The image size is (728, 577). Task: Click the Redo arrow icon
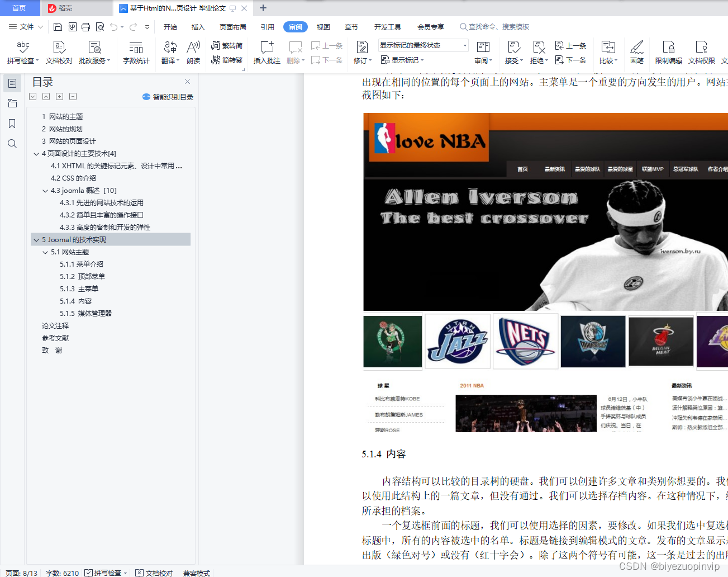(x=133, y=27)
